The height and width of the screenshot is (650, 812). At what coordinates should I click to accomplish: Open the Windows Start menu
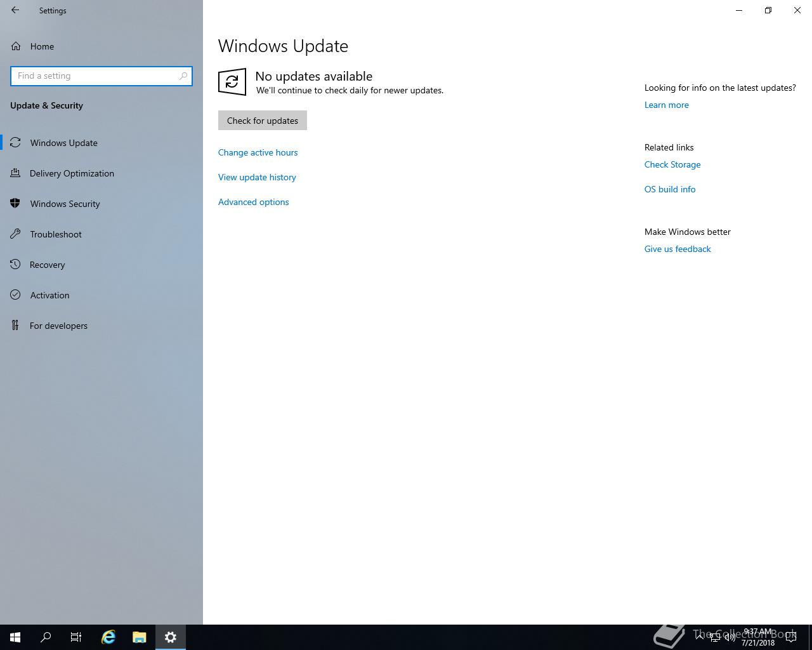tap(15, 637)
